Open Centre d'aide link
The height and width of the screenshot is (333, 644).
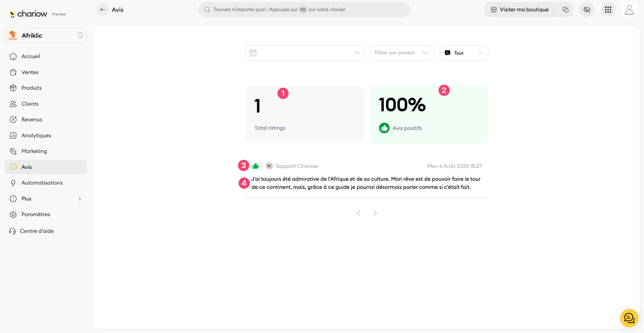point(37,231)
